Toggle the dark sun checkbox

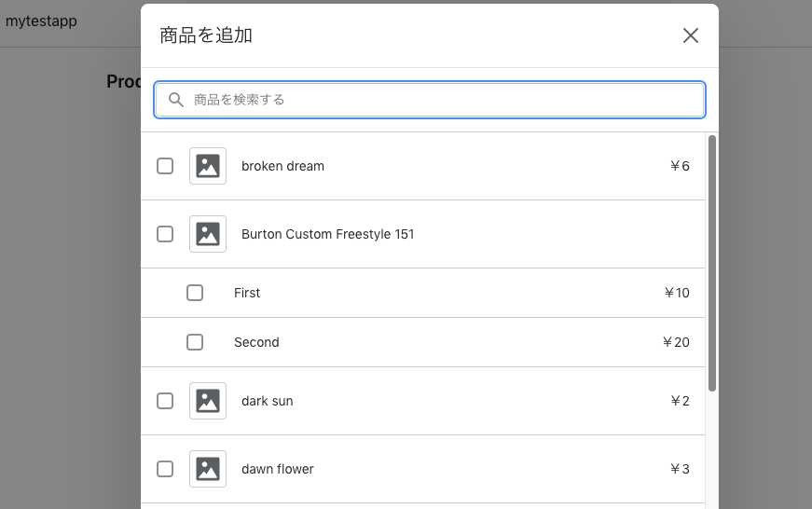(165, 401)
